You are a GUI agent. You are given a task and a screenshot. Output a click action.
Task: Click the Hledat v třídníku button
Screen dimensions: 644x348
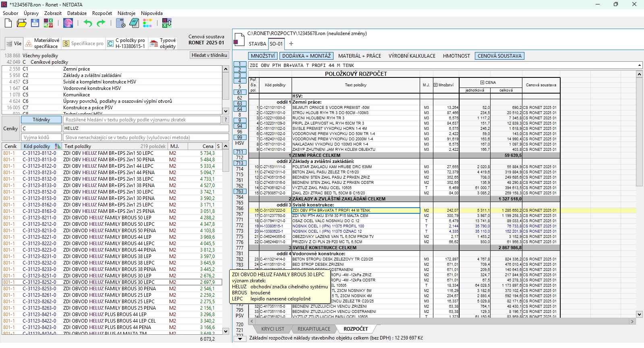coord(209,55)
